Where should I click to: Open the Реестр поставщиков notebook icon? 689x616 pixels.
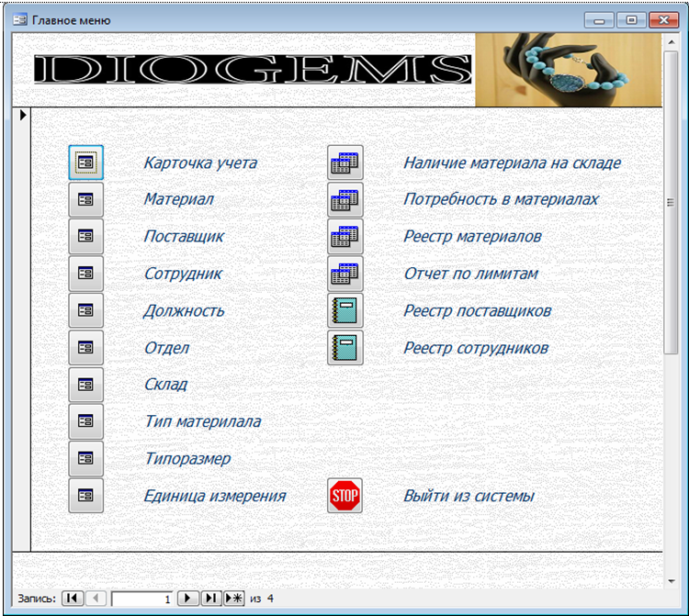click(x=345, y=310)
